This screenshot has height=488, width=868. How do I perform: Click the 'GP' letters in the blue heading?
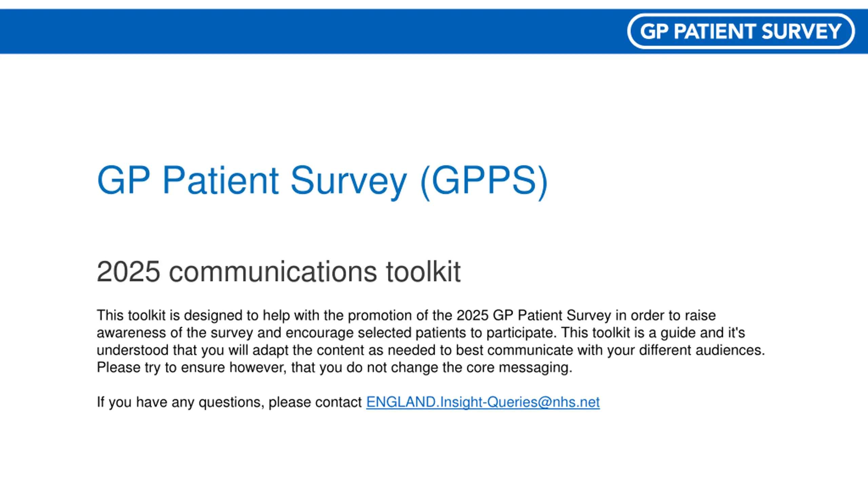(x=123, y=180)
